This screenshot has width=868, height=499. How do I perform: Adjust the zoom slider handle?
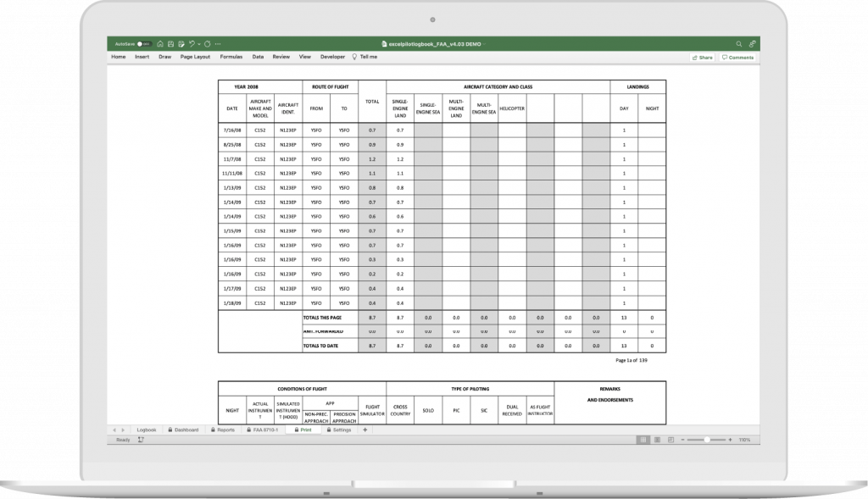707,440
